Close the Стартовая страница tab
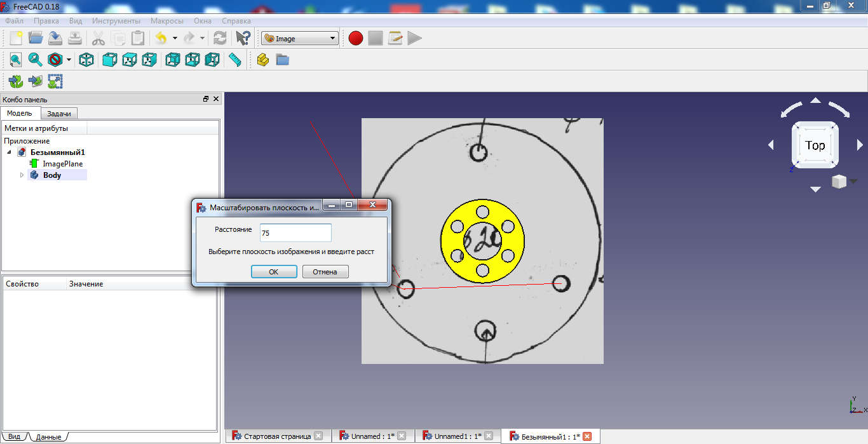The height and width of the screenshot is (444, 868). 318,436
